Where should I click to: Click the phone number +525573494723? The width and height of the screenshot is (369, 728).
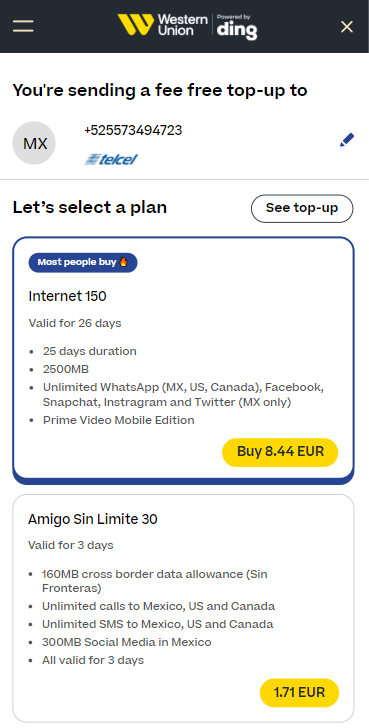pos(133,130)
